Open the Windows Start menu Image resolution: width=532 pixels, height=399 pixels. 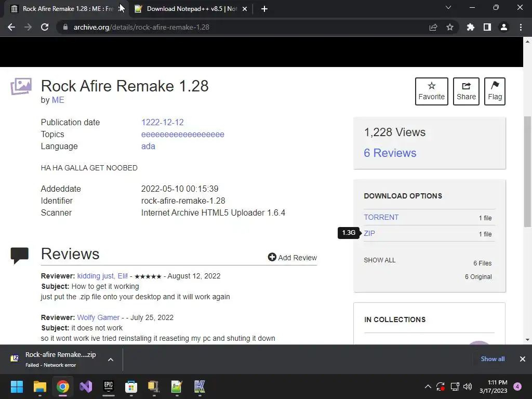pyautogui.click(x=17, y=387)
